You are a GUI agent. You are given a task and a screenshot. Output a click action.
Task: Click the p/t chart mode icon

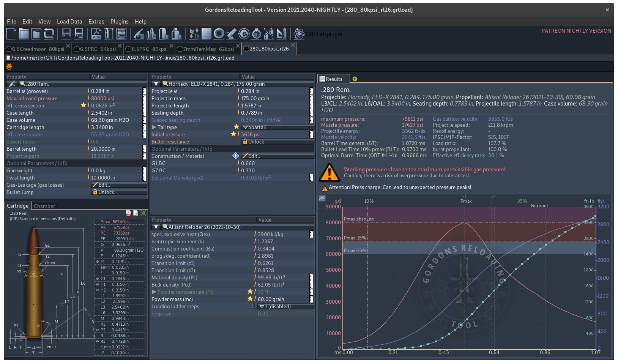pyautogui.click(x=322, y=198)
